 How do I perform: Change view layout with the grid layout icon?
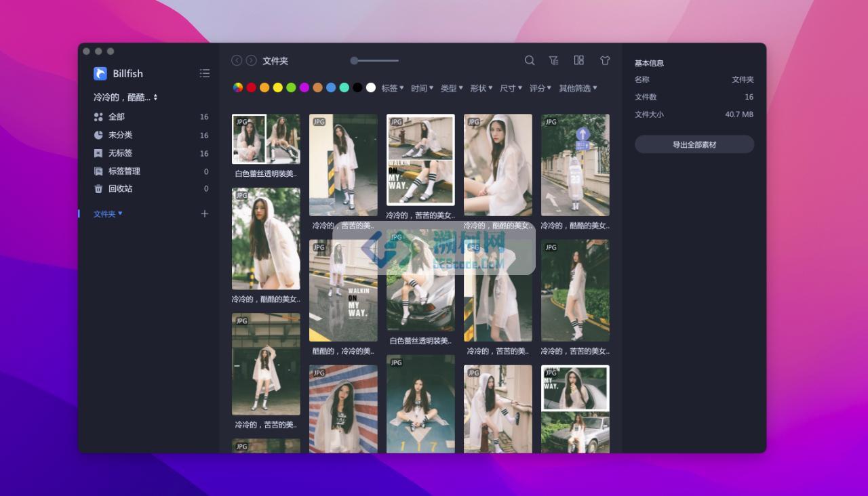(x=579, y=60)
